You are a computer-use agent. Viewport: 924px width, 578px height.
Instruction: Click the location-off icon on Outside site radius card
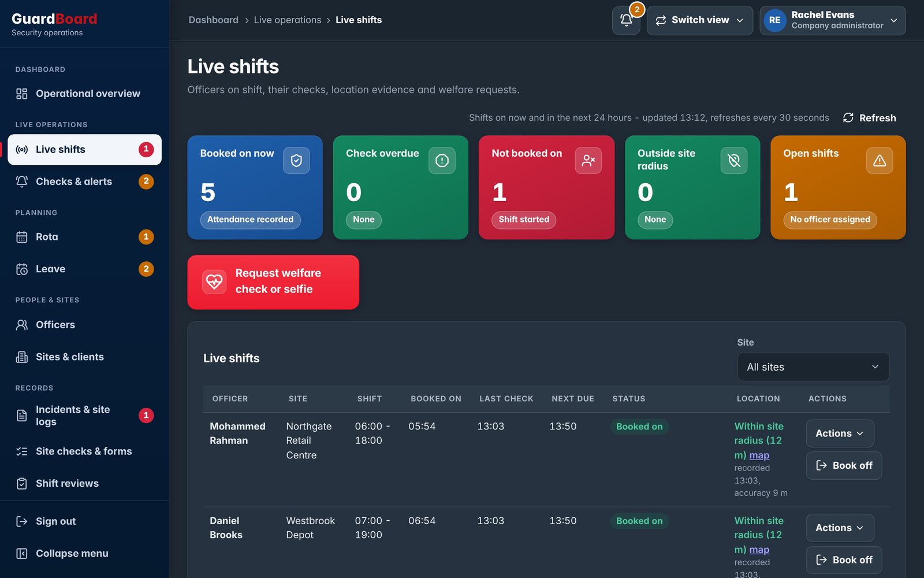[734, 161]
